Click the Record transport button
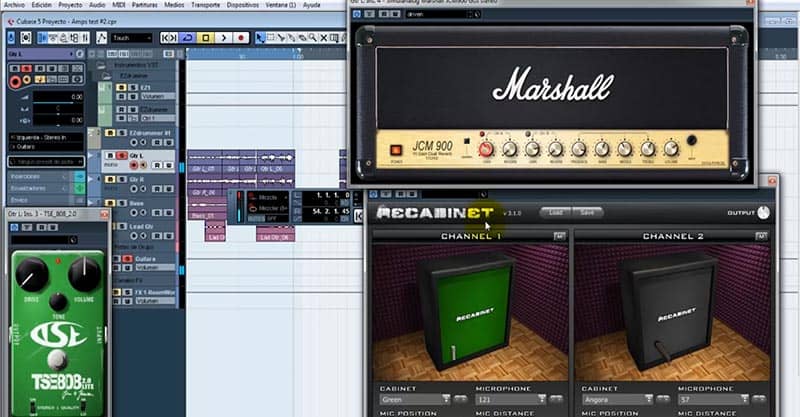The width and height of the screenshot is (800, 417). click(x=241, y=38)
